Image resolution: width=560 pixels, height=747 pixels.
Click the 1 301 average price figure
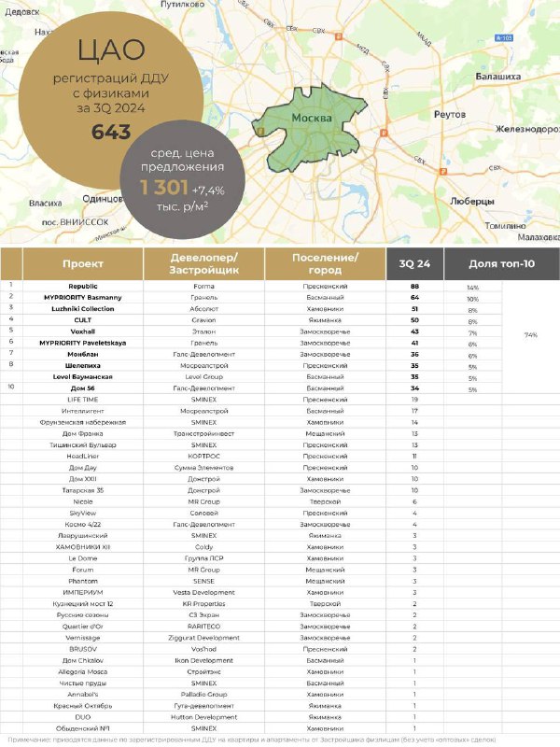[164, 188]
